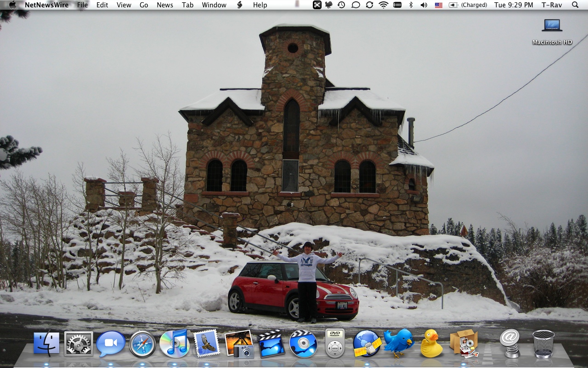Open DVD Player remote icon
The height and width of the screenshot is (368, 588).
[335, 343]
